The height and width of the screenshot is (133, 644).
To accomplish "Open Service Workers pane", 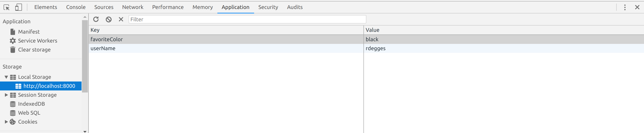I will coord(37,41).
